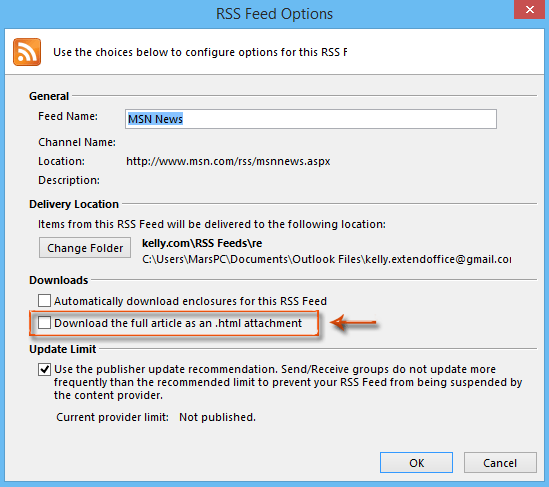Click into the Feed Name field
The width and height of the screenshot is (549, 487).
tap(311, 119)
